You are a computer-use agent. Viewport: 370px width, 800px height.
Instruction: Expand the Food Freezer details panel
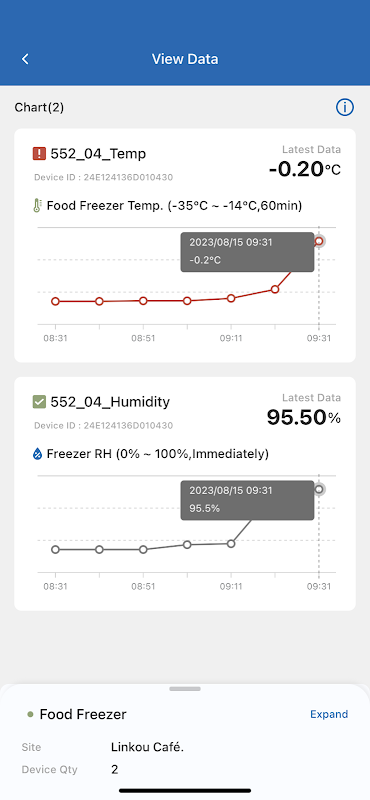(x=329, y=714)
